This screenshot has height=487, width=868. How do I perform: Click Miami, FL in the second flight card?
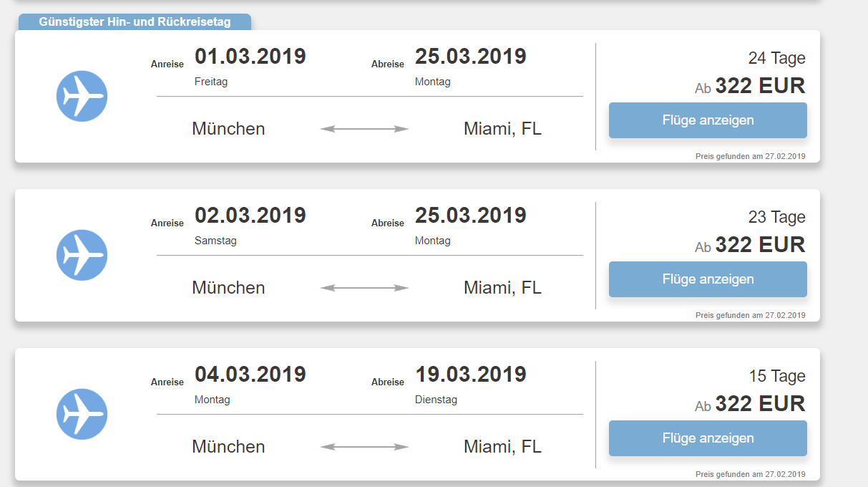point(502,288)
